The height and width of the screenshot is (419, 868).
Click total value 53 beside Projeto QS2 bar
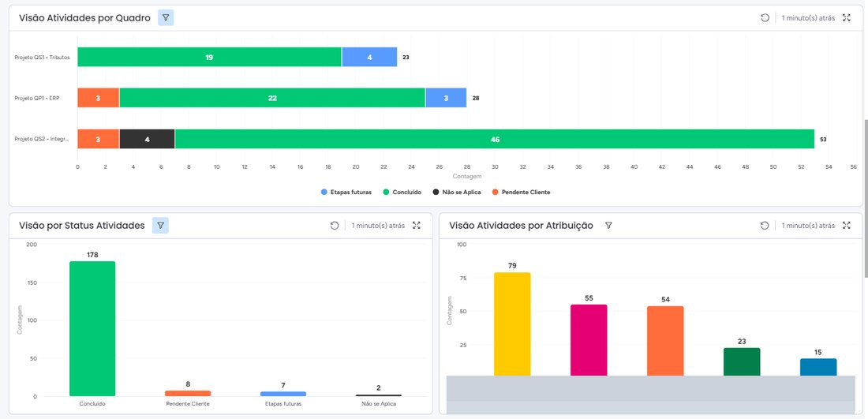[x=823, y=140]
